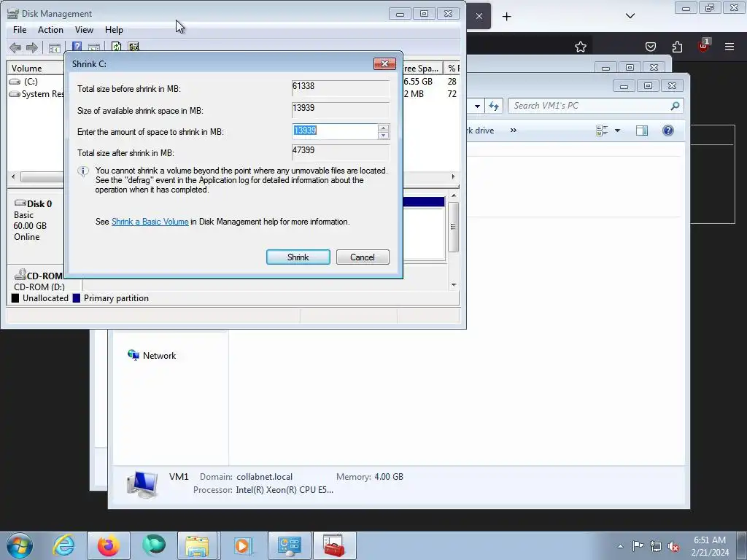Click the muted volume speaker tray icon
Viewport: 747px width, 560px height.
[673, 546]
